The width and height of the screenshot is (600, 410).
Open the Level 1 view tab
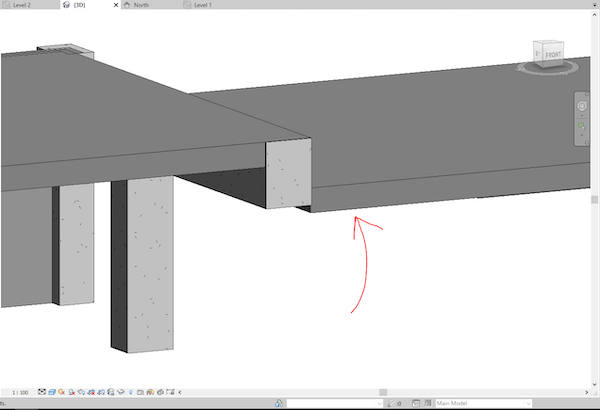coord(203,5)
